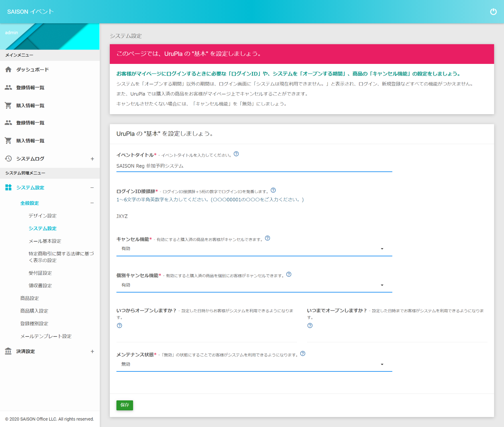The height and width of the screenshot is (427, 504).
Task: Collapse システム設定 with minus sign
Action: pyautogui.click(x=92, y=188)
